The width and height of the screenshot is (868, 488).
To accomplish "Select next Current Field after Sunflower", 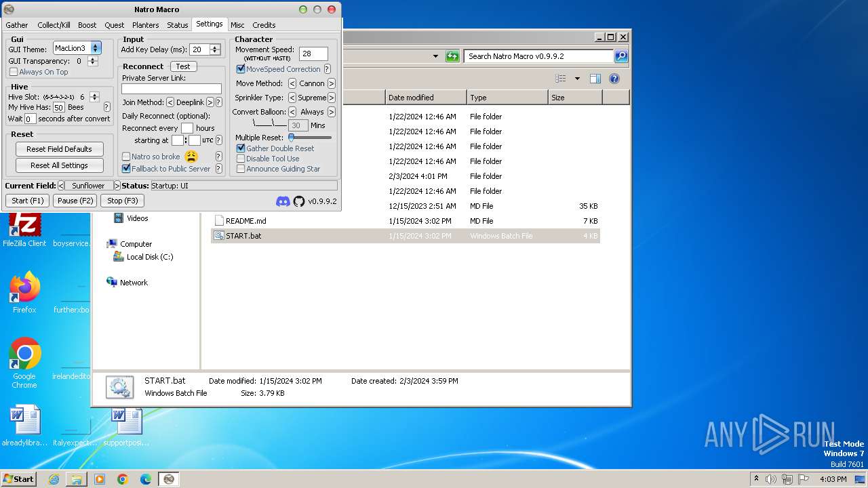I will tap(117, 186).
